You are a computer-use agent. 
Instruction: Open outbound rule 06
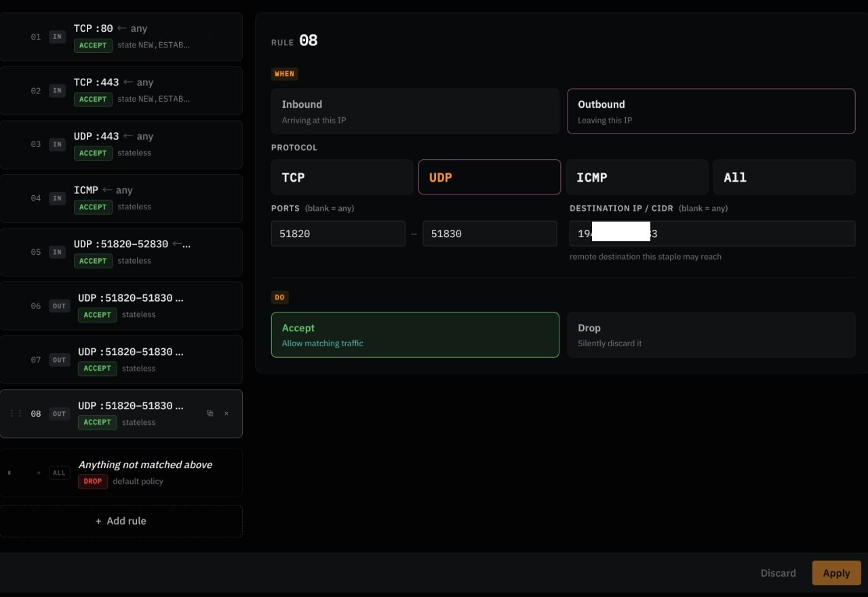pyautogui.click(x=121, y=306)
